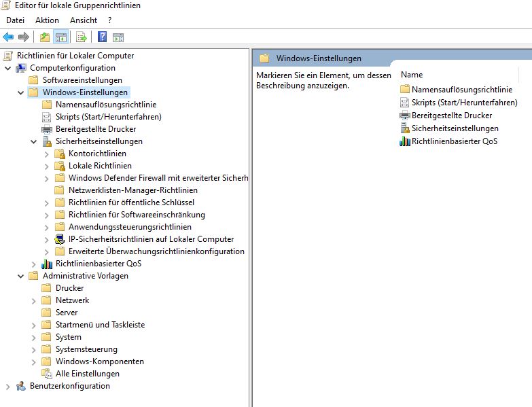Select Erweiterte Überwachungsrichtlinienkonfiguration in tree
532x407 pixels.
coord(156,251)
